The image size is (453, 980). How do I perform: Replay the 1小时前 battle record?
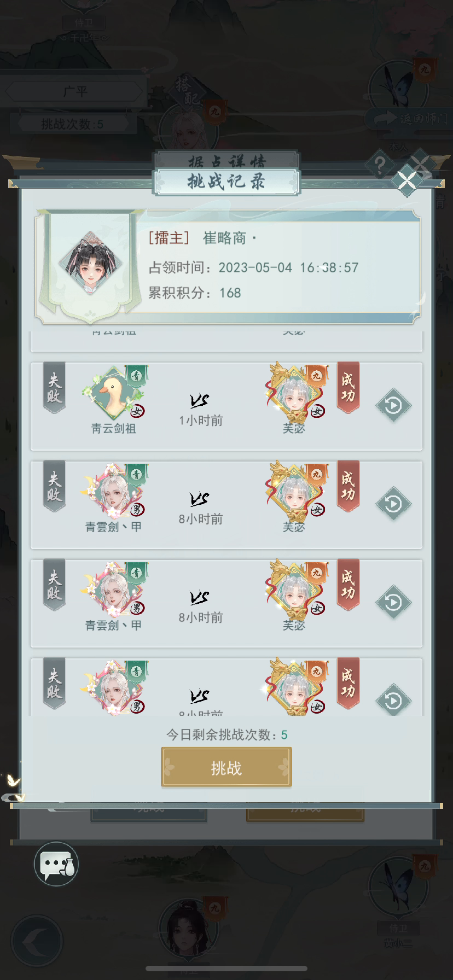click(x=393, y=405)
